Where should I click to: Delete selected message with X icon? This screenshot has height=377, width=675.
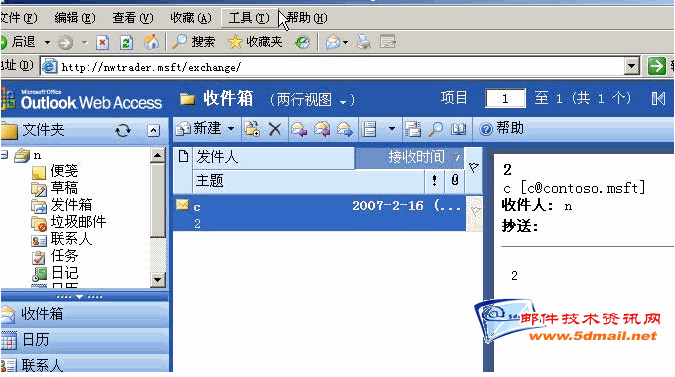click(275, 129)
